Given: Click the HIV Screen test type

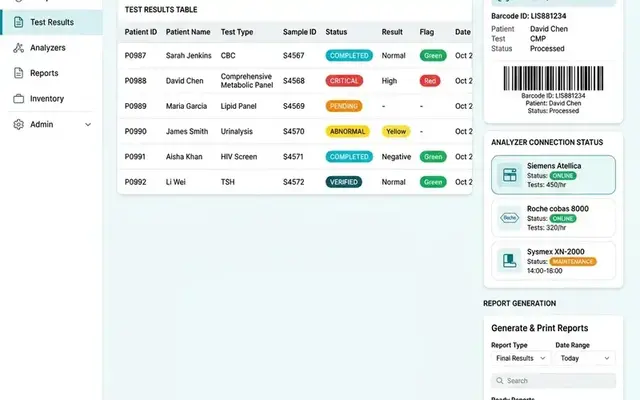Looking at the screenshot, I should pyautogui.click(x=239, y=157).
